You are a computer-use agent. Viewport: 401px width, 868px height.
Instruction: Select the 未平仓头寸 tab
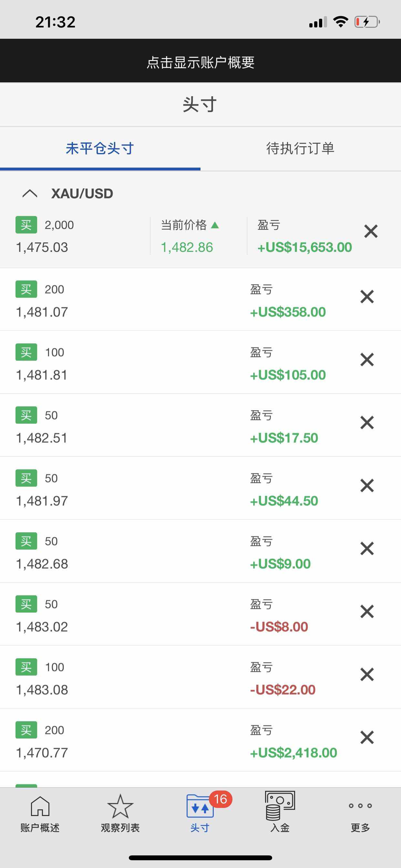click(x=100, y=148)
